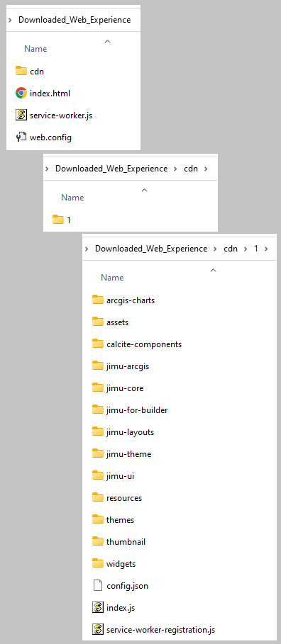Image resolution: width=281 pixels, height=644 pixels.
Task: Select the service-worker-registration.js file name
Action: tap(160, 630)
